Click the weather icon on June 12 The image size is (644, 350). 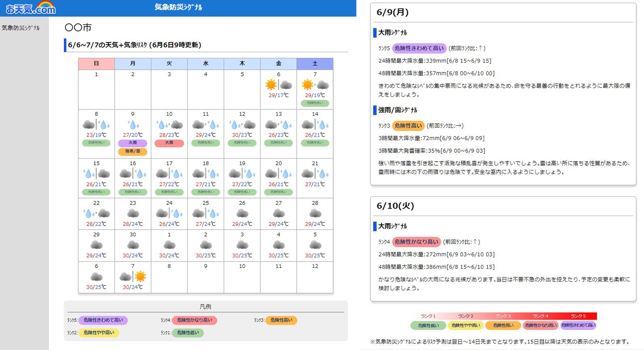(242, 125)
